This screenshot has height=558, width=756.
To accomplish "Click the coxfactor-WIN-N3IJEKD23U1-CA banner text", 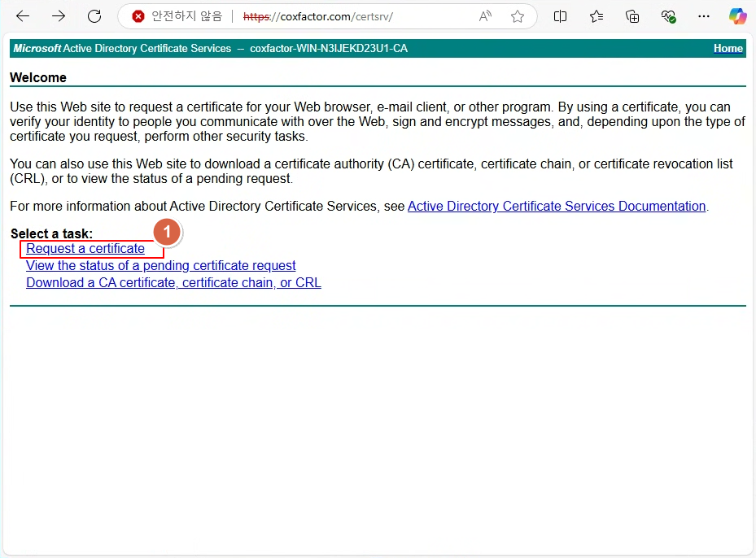I will coord(328,49).
